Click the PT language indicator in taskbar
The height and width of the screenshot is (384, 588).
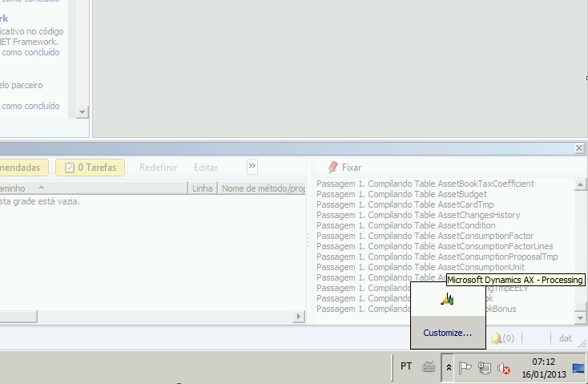[406, 366]
